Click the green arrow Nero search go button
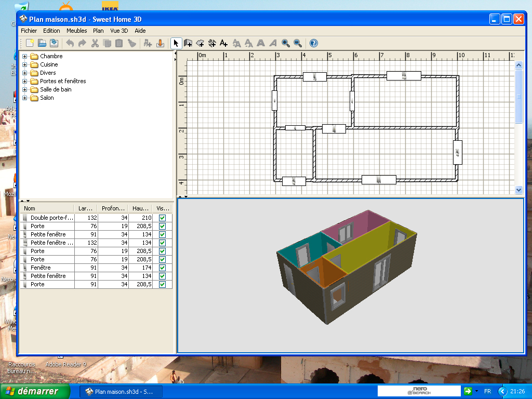 pos(468,391)
